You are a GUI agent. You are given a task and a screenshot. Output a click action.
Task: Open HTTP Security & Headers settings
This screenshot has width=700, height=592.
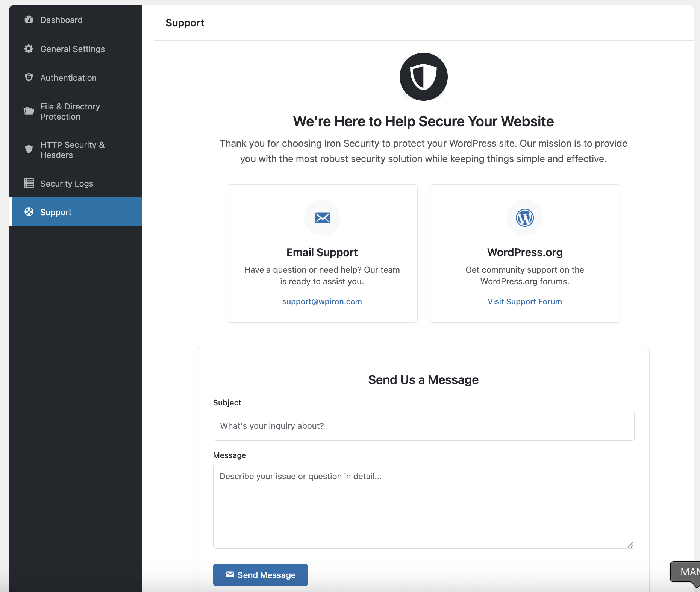(x=73, y=150)
